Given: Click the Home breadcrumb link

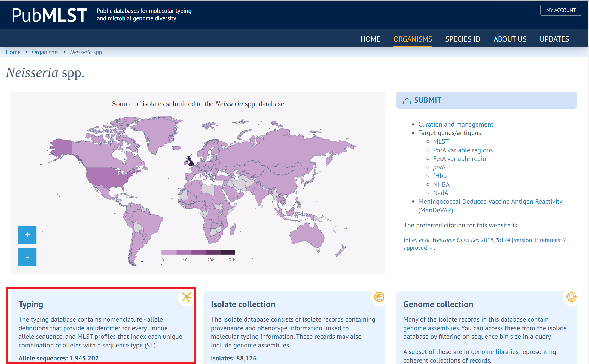Looking at the screenshot, I should point(13,52).
